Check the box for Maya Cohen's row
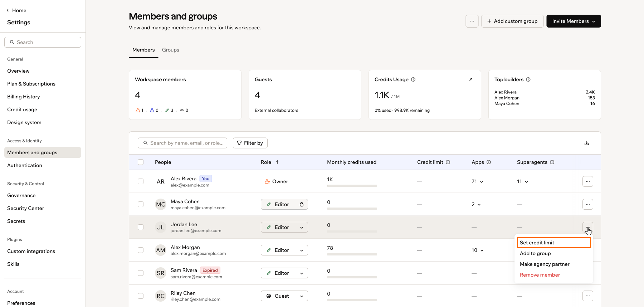 coord(141,204)
